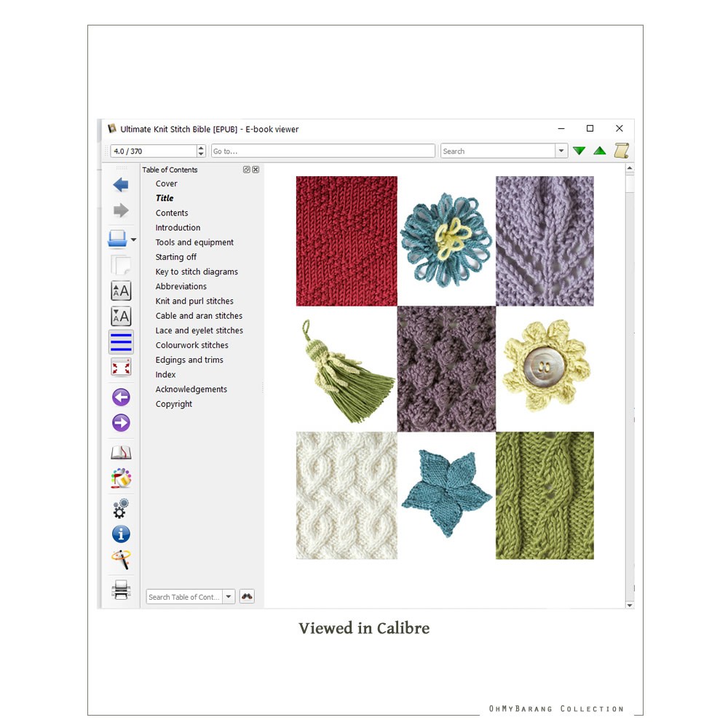Open viewer preferences gear icon
The height and width of the screenshot is (728, 728).
(121, 508)
